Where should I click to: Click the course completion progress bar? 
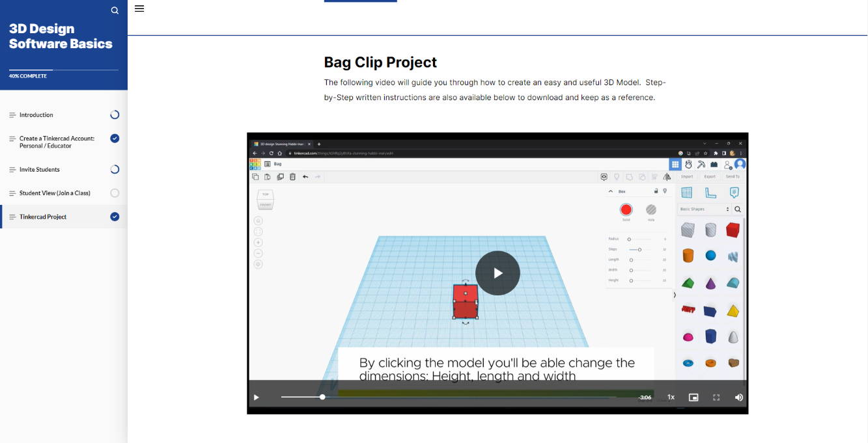pos(64,70)
